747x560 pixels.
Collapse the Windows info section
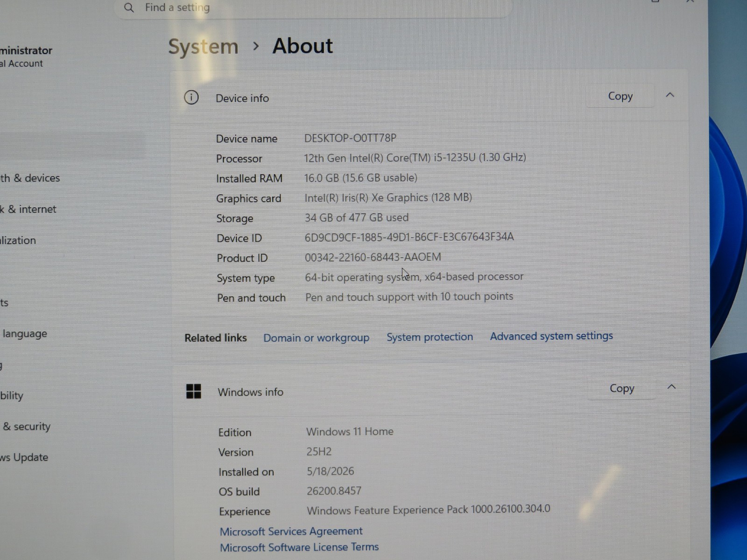pos(671,387)
